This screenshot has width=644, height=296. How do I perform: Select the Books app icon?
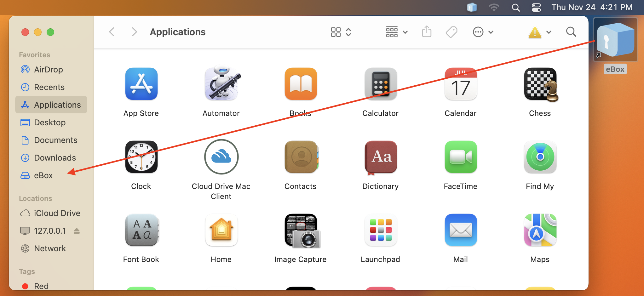pyautogui.click(x=301, y=84)
